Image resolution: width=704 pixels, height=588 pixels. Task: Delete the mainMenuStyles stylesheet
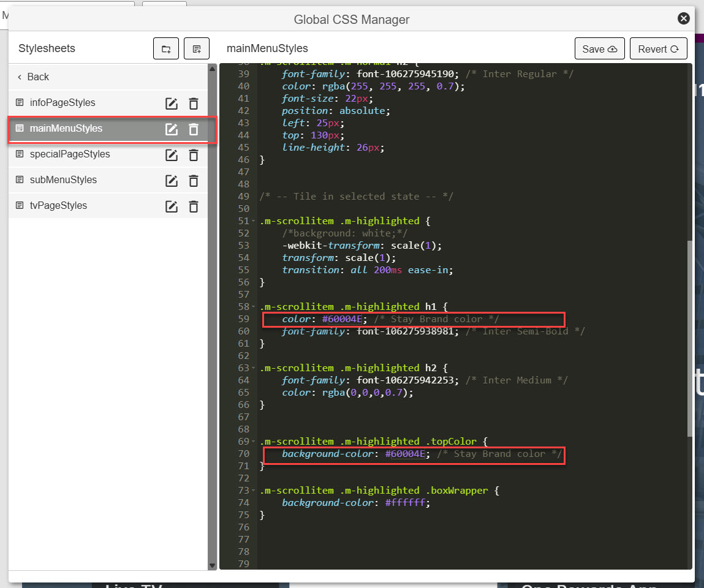[194, 129]
